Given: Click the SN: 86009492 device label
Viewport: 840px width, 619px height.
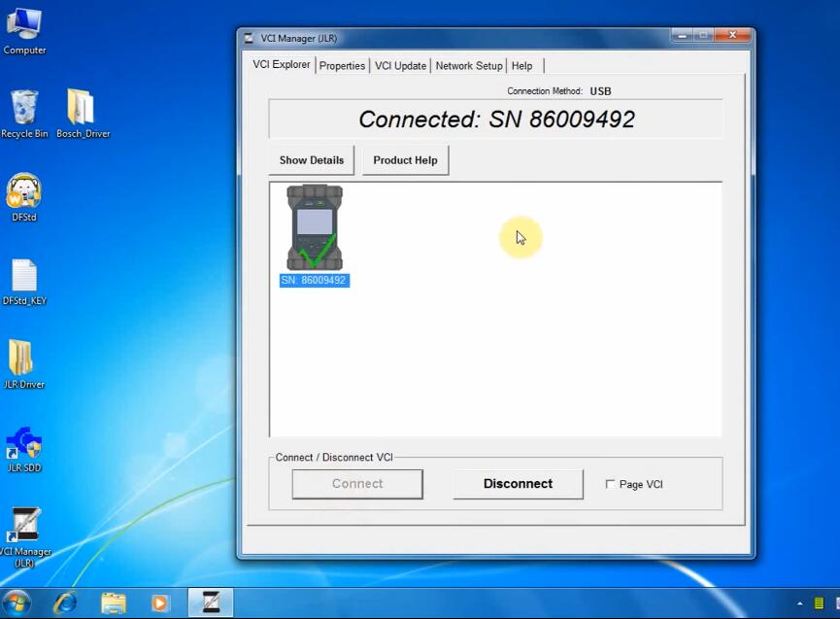Looking at the screenshot, I should (x=315, y=280).
